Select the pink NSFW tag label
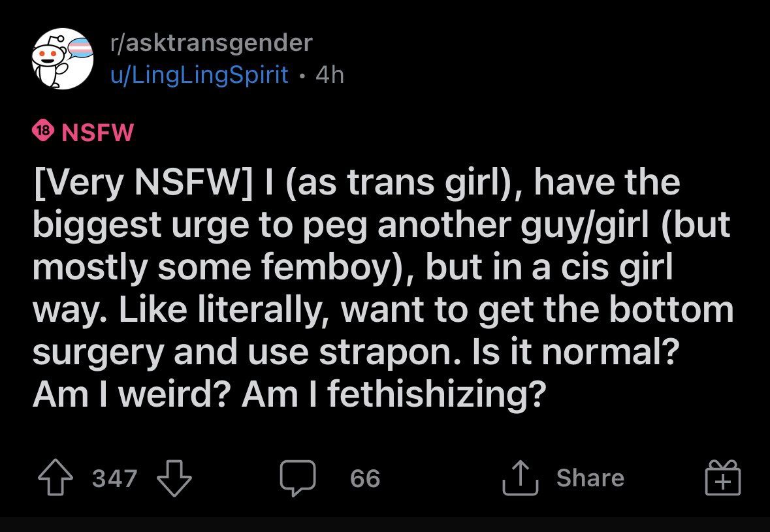This screenshot has height=532, width=770. [x=98, y=132]
